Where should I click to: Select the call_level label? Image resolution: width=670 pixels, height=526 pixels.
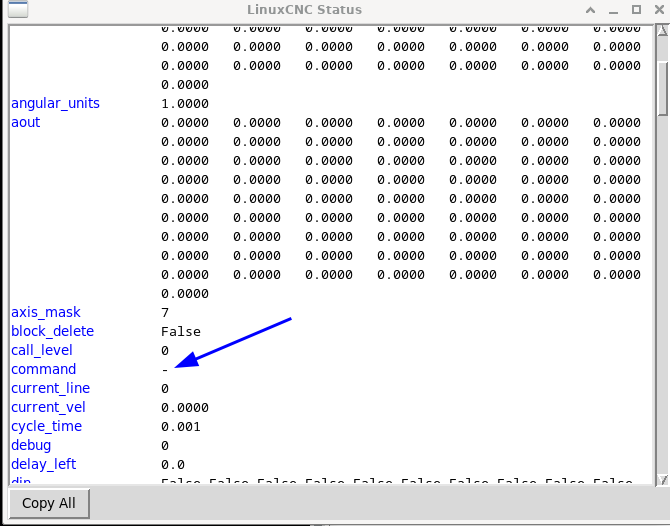coord(42,350)
